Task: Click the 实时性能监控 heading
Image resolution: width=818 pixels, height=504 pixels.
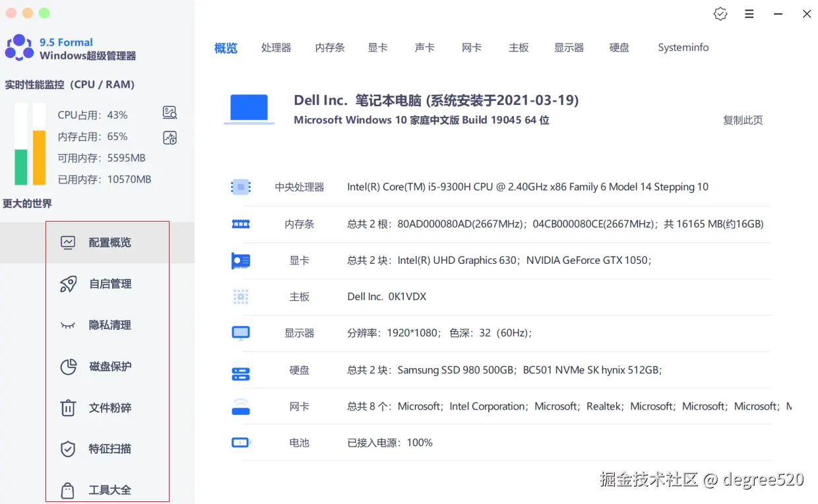Action: click(x=70, y=84)
